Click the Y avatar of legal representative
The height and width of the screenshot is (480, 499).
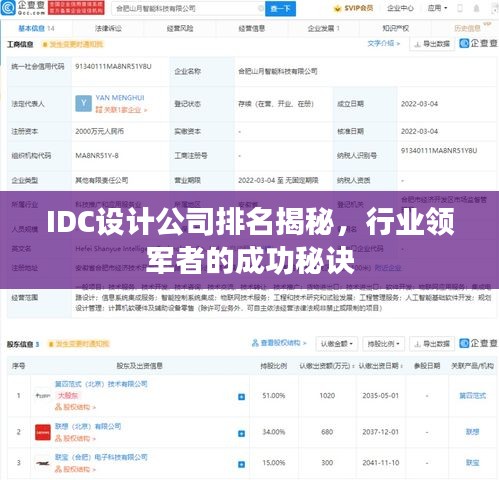[x=83, y=103]
